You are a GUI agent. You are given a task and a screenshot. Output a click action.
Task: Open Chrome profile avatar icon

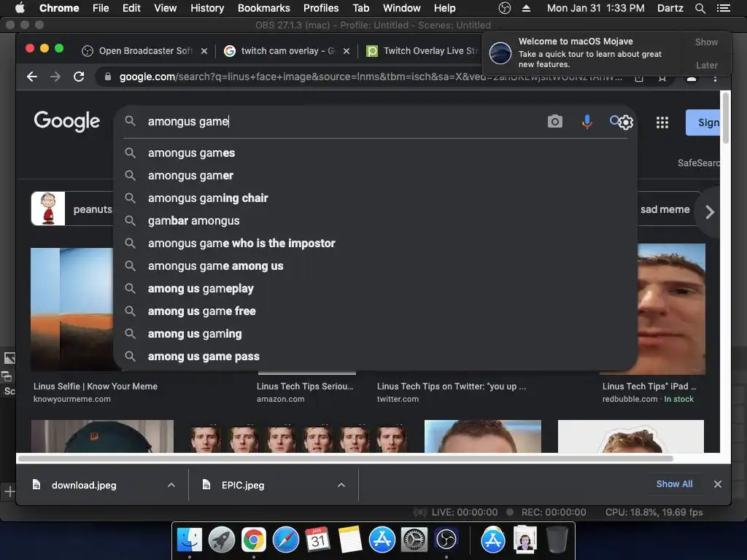point(692,79)
